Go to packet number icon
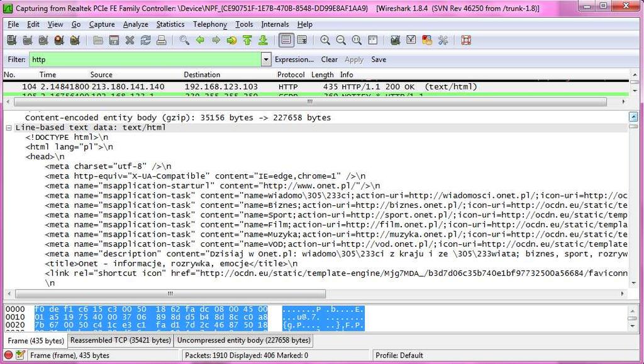 tap(231, 40)
